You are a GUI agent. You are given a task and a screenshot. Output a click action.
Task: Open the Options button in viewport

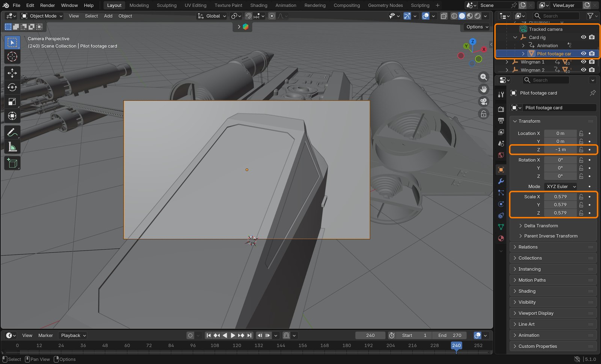pyautogui.click(x=477, y=27)
